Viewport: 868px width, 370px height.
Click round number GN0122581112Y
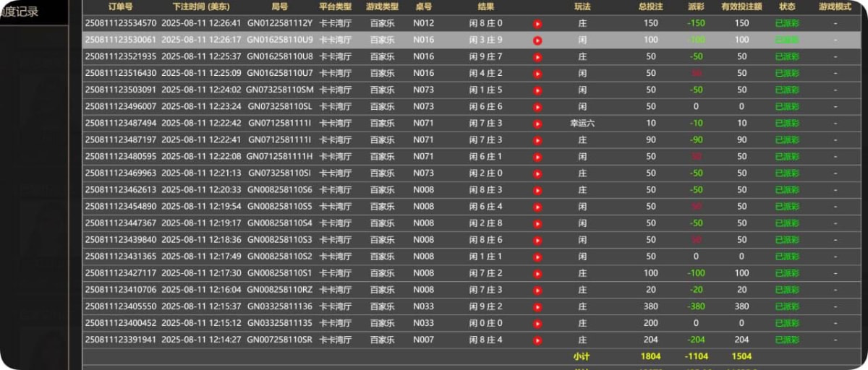(280, 23)
